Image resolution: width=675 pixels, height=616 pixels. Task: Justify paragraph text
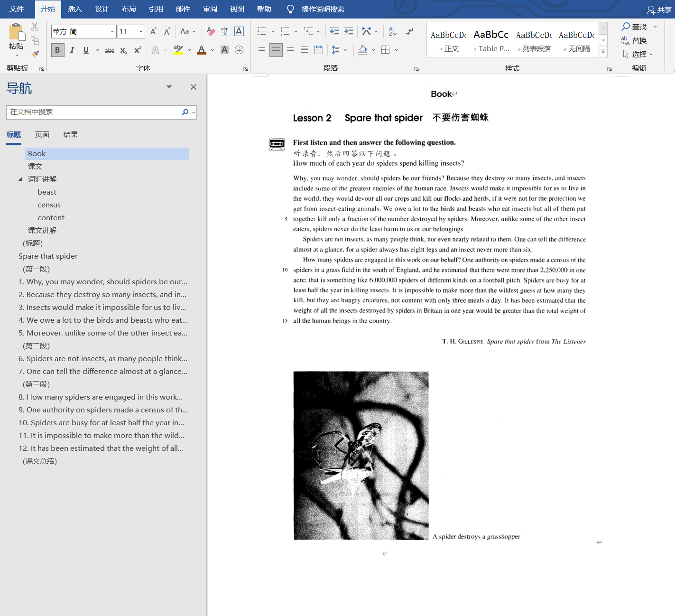(x=305, y=50)
